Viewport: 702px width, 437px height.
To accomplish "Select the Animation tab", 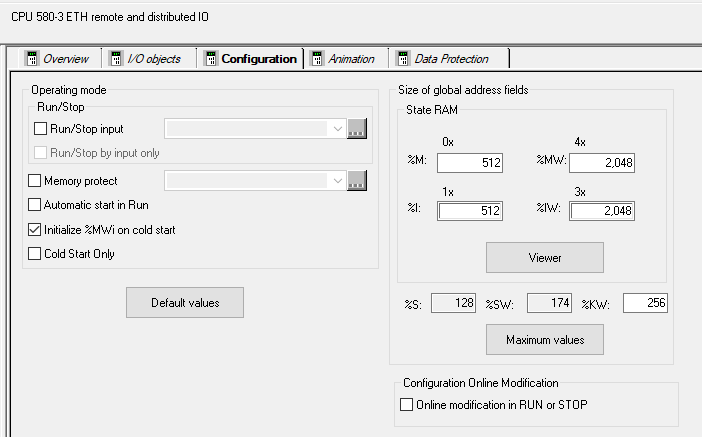I will (343, 59).
